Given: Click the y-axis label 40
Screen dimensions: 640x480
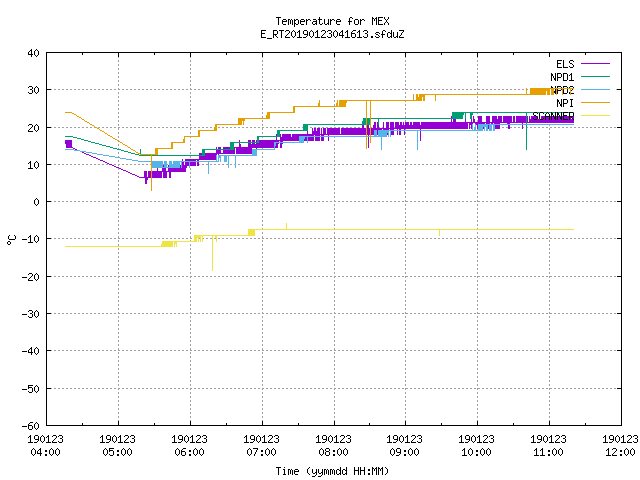Looking at the screenshot, I should pos(33,53).
